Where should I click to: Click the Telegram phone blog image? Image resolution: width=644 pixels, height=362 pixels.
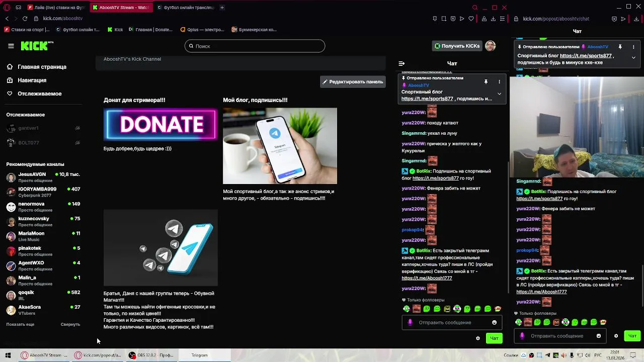[280, 146]
